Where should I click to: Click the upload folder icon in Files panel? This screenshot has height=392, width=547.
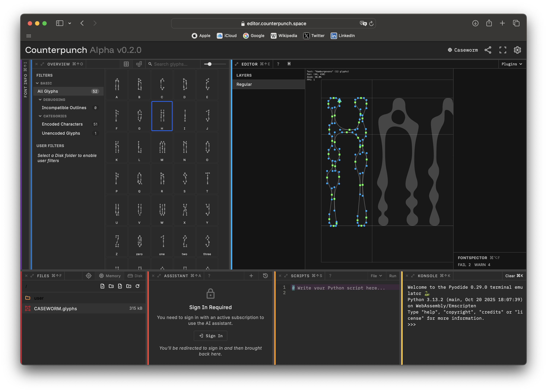pyautogui.click(x=129, y=286)
